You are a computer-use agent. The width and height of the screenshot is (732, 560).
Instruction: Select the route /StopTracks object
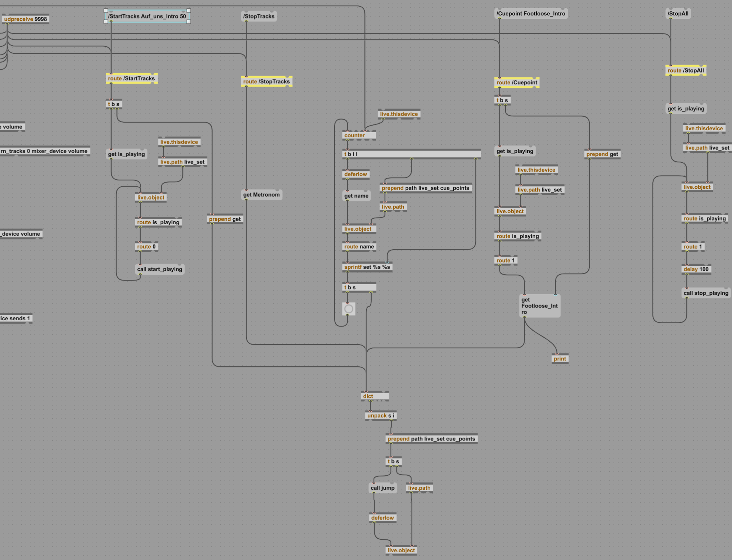coord(266,82)
